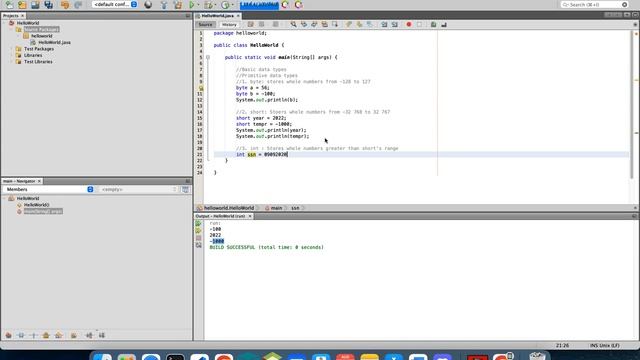
Task: Toggle Highlight Search icon in editor toolbar
Action: [324, 24]
